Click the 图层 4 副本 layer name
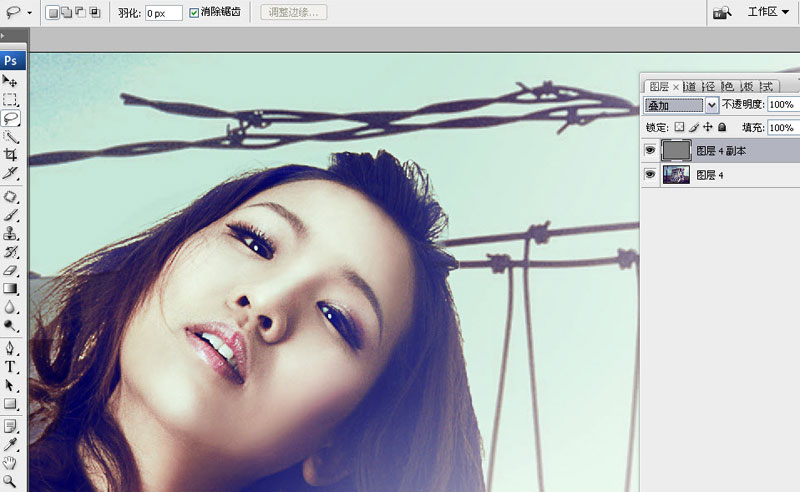 coord(721,151)
